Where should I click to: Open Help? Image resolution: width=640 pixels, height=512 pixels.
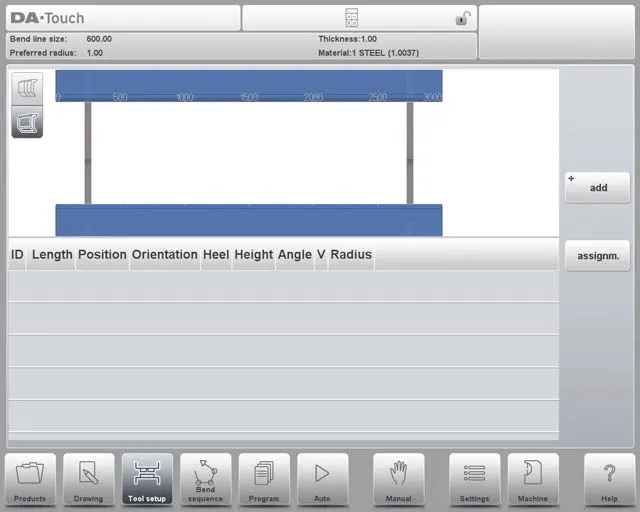[609, 479]
